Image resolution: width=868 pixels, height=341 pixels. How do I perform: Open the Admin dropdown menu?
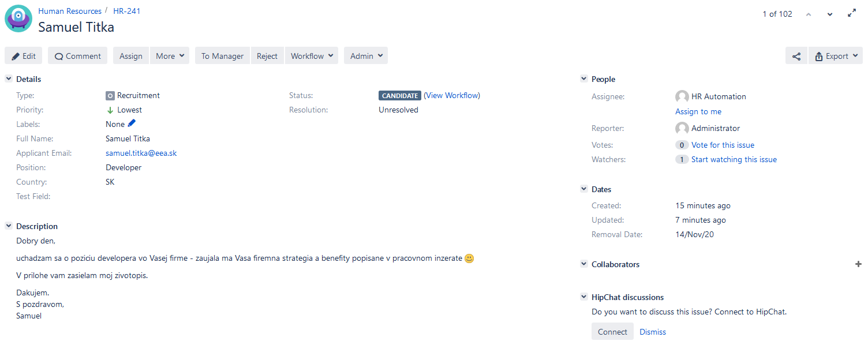[x=366, y=56]
